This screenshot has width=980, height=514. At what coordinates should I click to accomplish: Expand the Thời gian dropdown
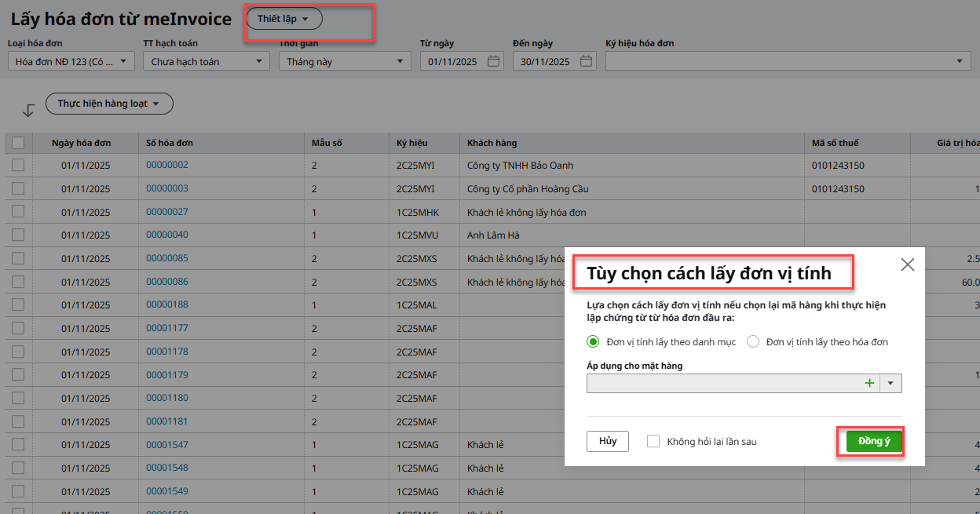coord(345,61)
